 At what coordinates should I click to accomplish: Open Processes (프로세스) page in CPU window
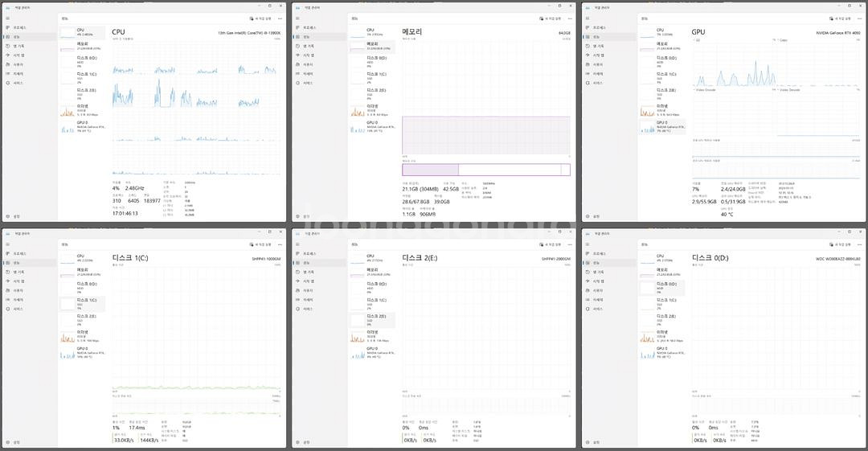pos(29,27)
